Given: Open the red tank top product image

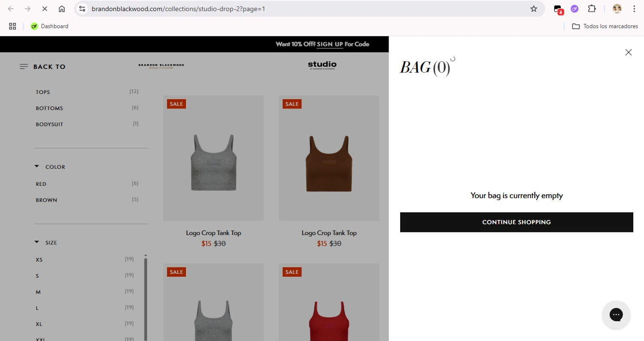Looking at the screenshot, I should 329,302.
